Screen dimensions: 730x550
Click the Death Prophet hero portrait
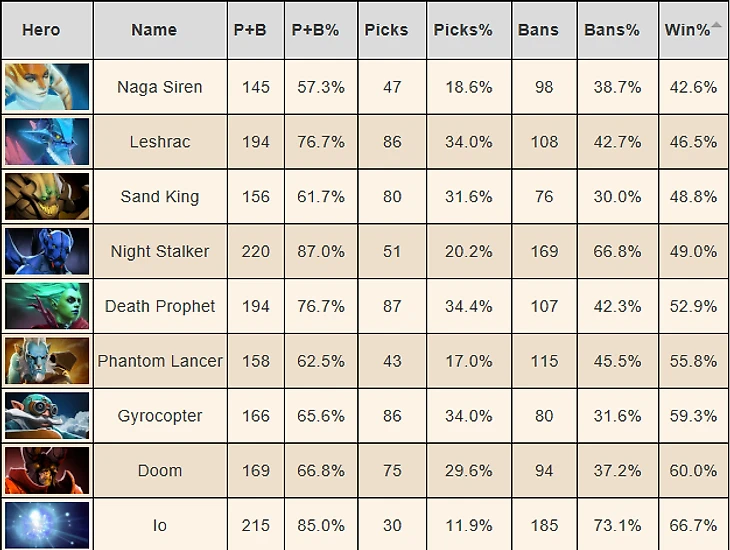[x=47, y=306]
